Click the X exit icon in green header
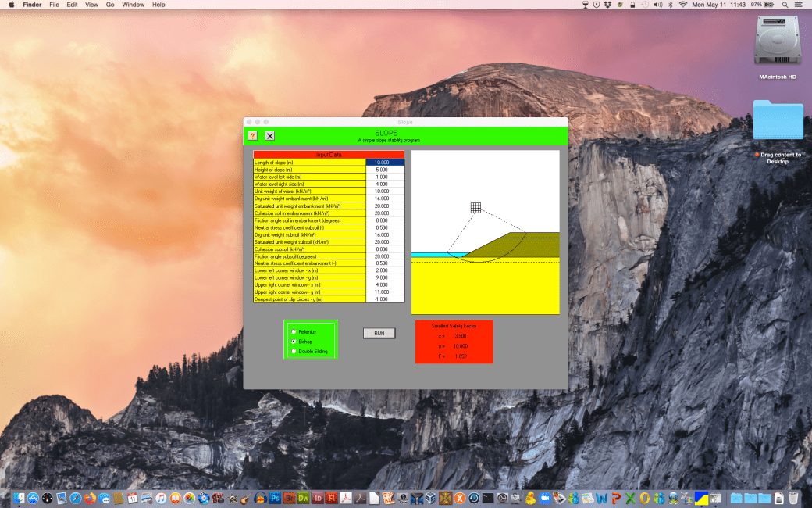 (269, 135)
